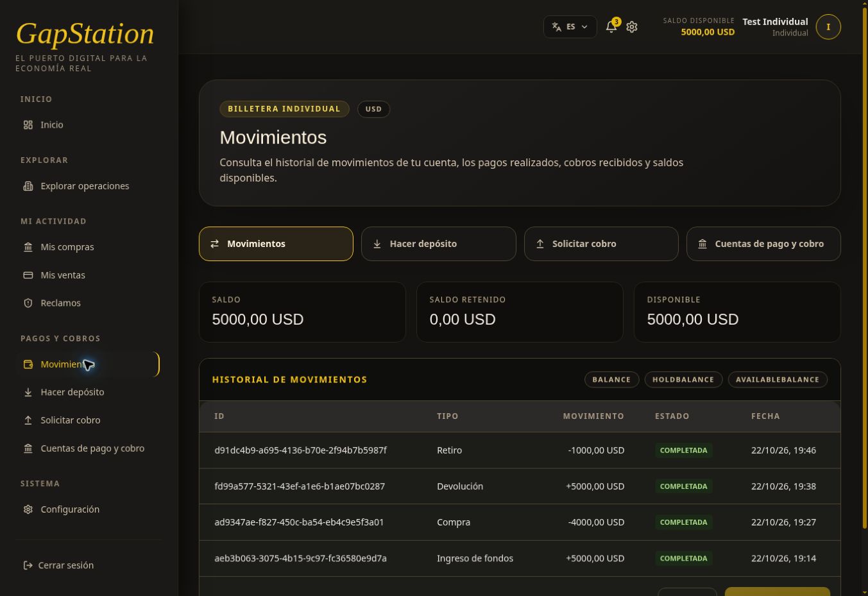The image size is (868, 596).
Task: Click the FECHA column header
Action: point(765,416)
